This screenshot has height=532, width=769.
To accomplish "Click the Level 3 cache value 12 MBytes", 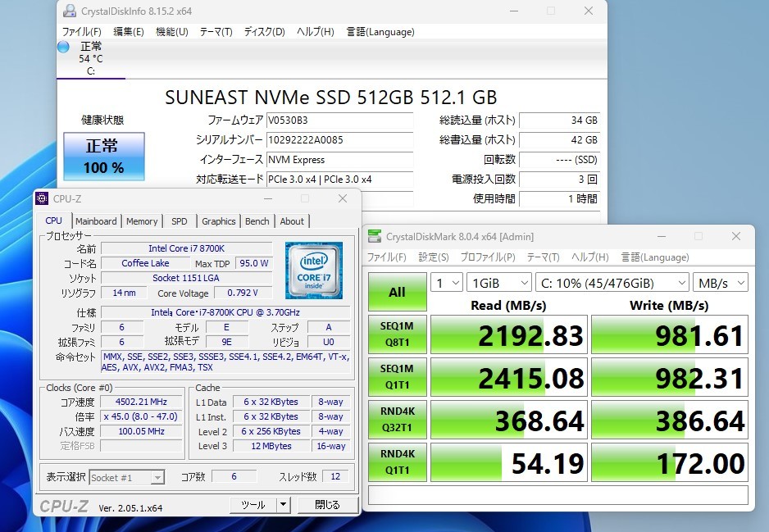I will pyautogui.click(x=271, y=446).
